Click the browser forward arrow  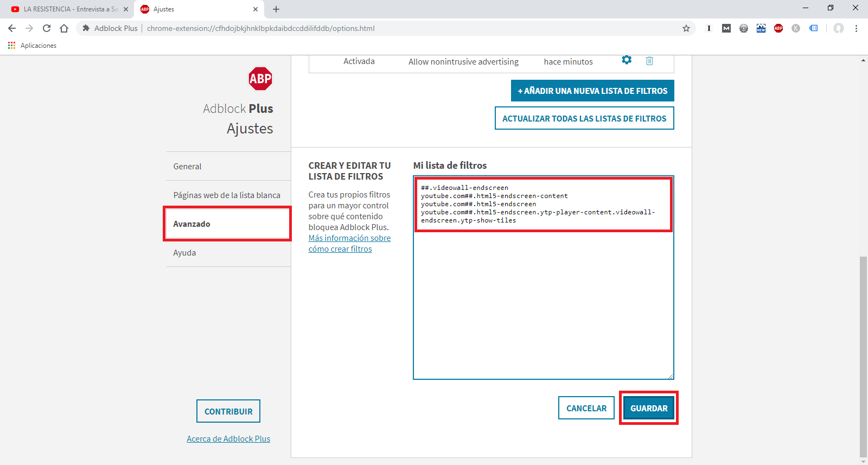point(29,28)
